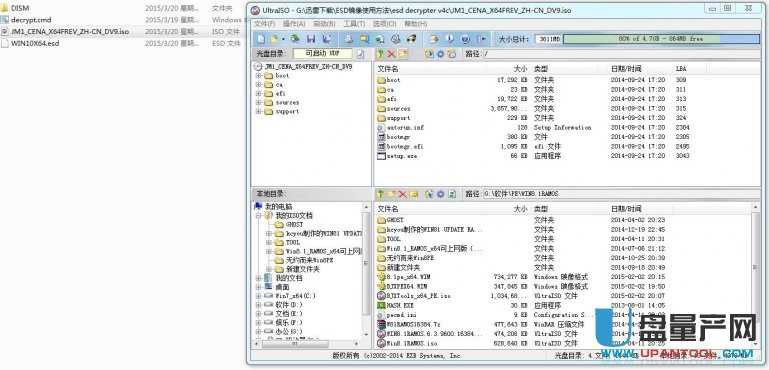Expand the ca folder in ISO tree
The height and width of the screenshot is (370, 769).
tap(258, 84)
